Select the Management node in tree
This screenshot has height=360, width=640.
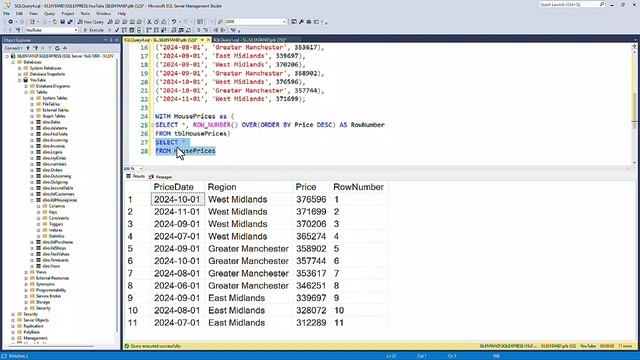click(x=35, y=338)
